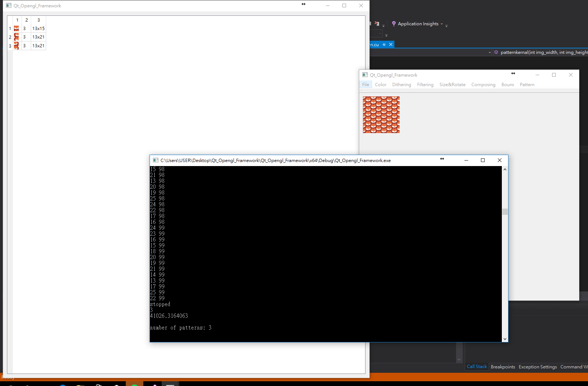Viewport: 588px width, 386px height.
Task: Click the value 41026.3164063 in console
Action: pos(169,316)
